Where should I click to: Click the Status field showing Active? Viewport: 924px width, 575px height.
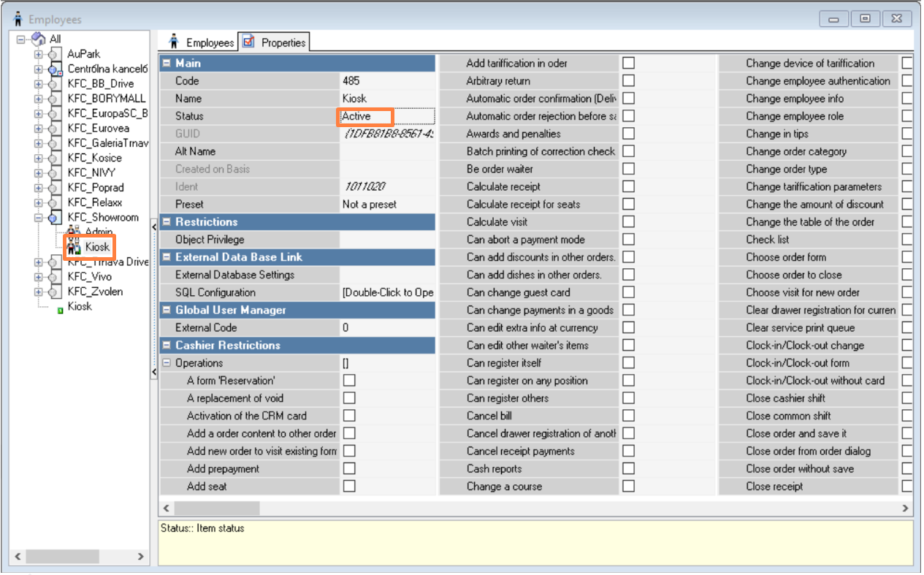pos(366,116)
